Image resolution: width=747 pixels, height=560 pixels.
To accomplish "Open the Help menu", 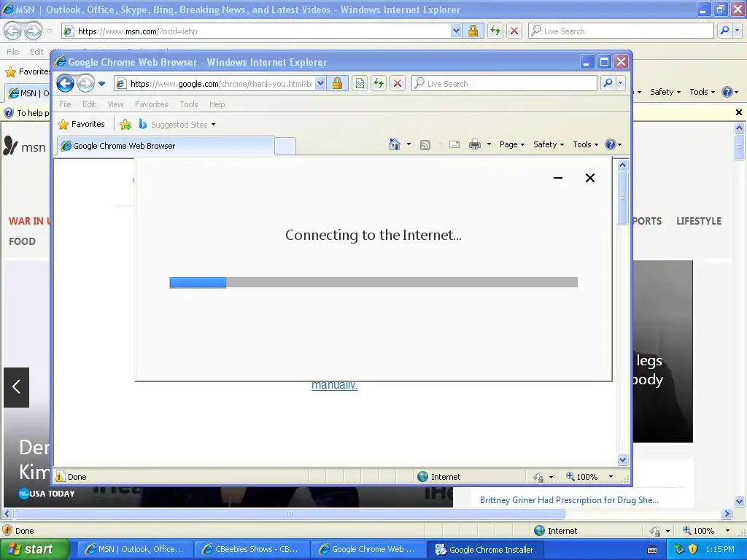I will pyautogui.click(x=217, y=104).
